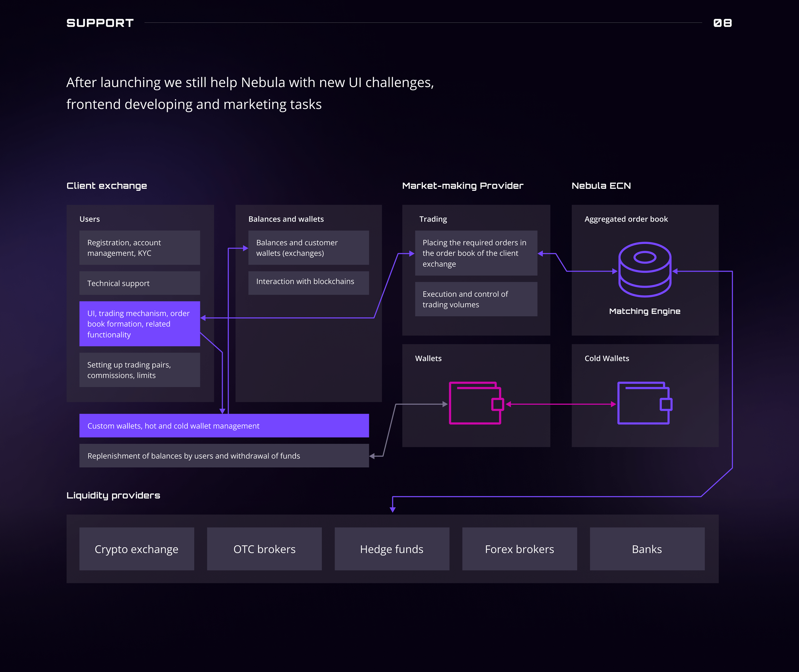Click the 08 page number
The width and height of the screenshot is (799, 672).
pos(722,23)
